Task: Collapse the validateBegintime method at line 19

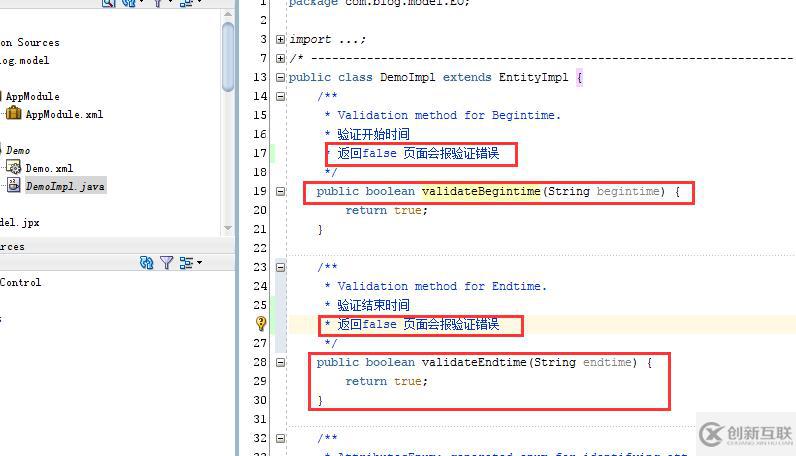Action: pos(280,191)
